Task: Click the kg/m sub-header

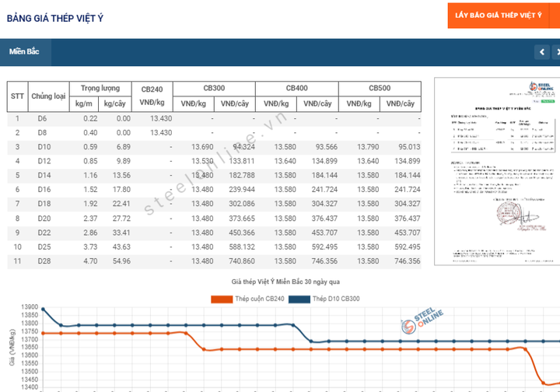Action: pos(83,104)
